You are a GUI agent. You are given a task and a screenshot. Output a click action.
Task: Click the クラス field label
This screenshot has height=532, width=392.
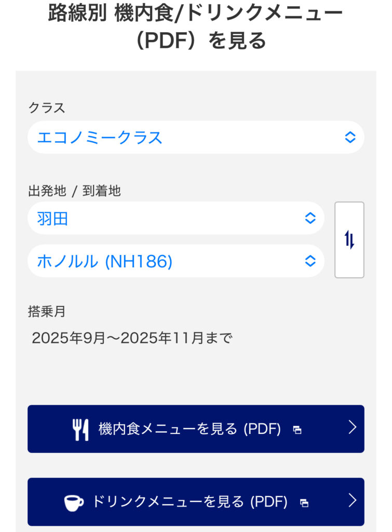tap(47, 108)
